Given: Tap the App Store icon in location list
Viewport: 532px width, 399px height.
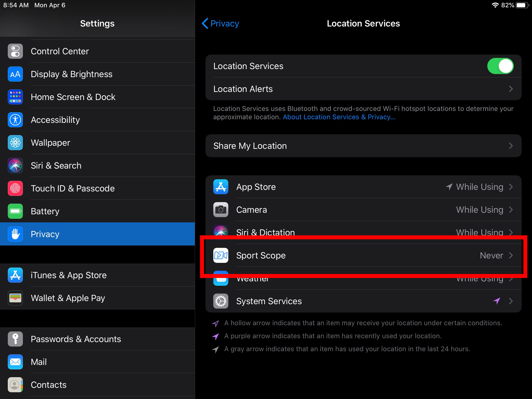Looking at the screenshot, I should [221, 187].
